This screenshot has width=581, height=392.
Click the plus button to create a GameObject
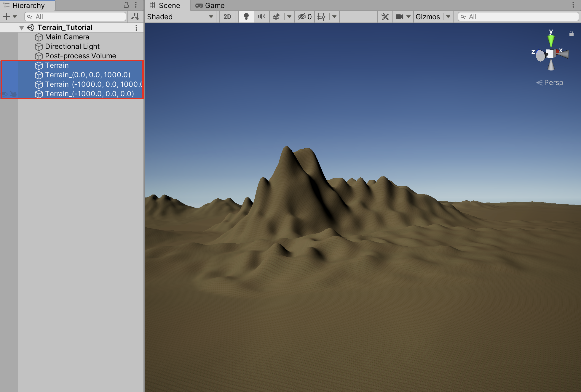tap(6, 17)
